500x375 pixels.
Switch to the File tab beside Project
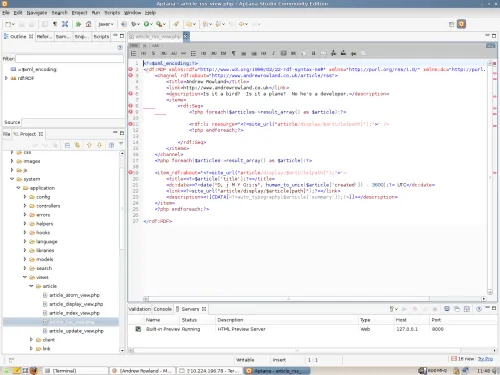click(x=7, y=134)
